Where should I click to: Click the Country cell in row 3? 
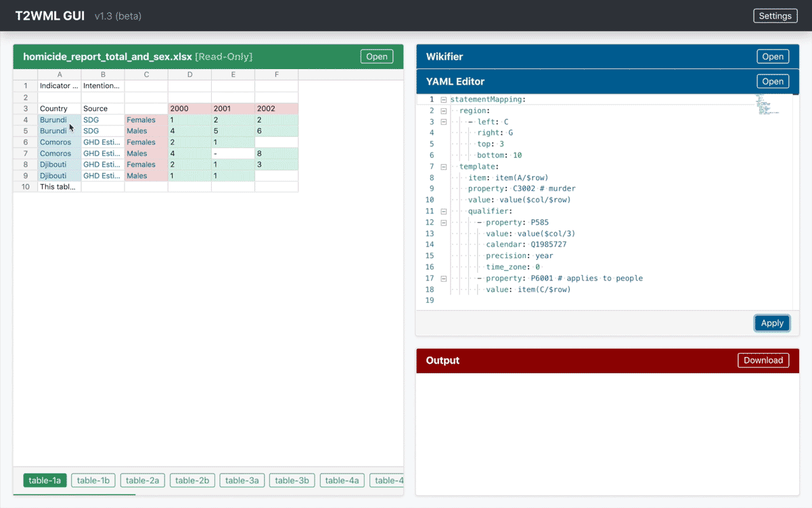(x=60, y=108)
